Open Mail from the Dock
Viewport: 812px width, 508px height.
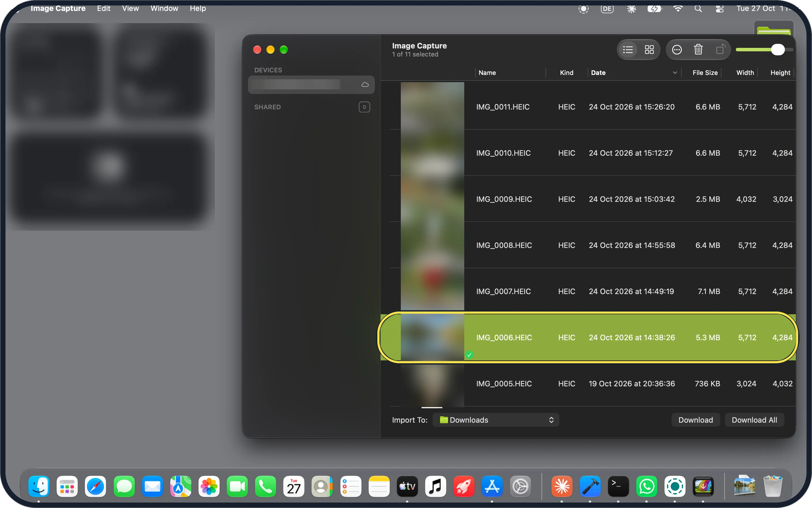152,486
